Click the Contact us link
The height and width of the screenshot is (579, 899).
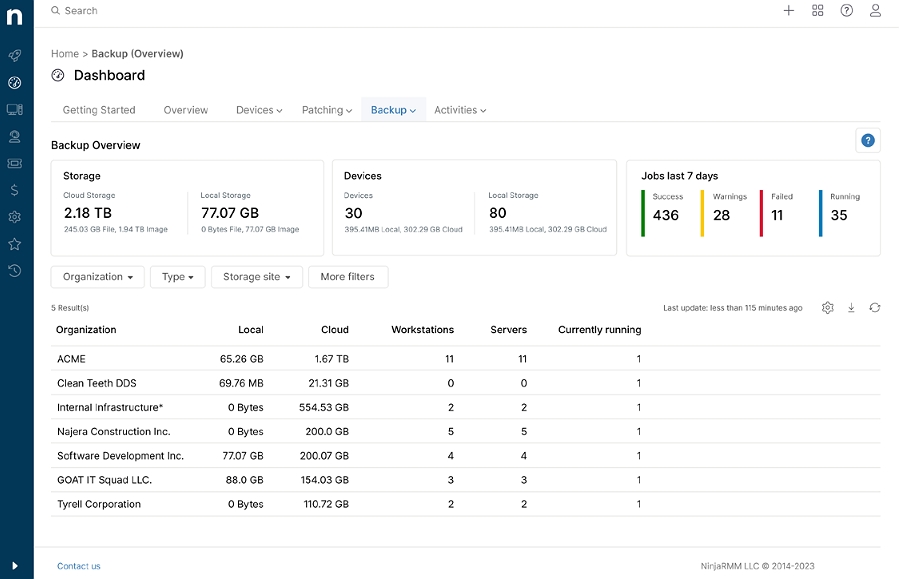(x=79, y=566)
